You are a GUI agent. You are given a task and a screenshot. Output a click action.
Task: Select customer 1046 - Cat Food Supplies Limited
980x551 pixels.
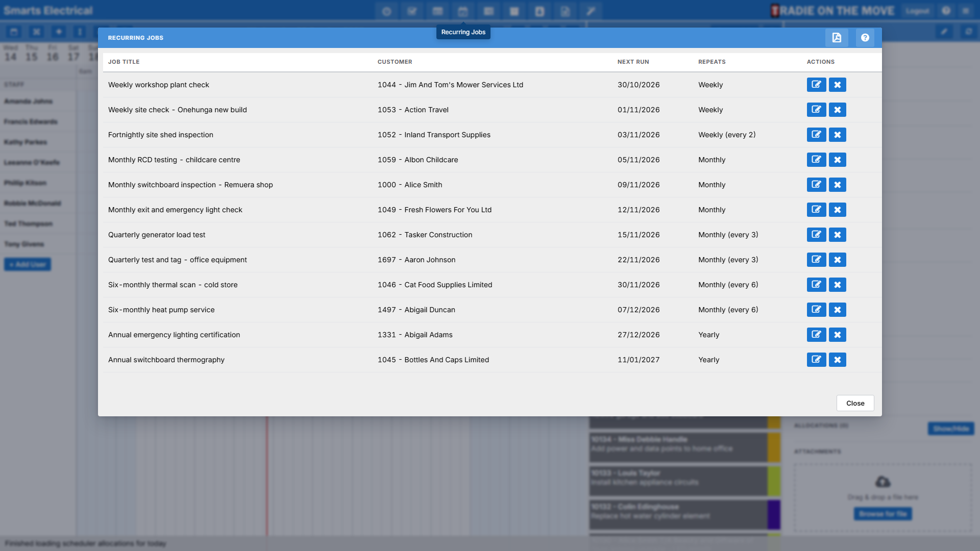coord(435,285)
